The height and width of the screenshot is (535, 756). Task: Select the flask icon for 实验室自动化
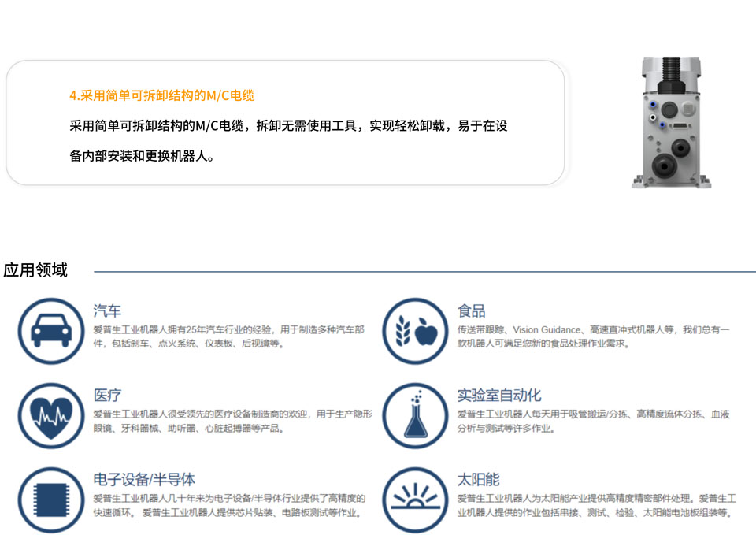[x=415, y=415]
